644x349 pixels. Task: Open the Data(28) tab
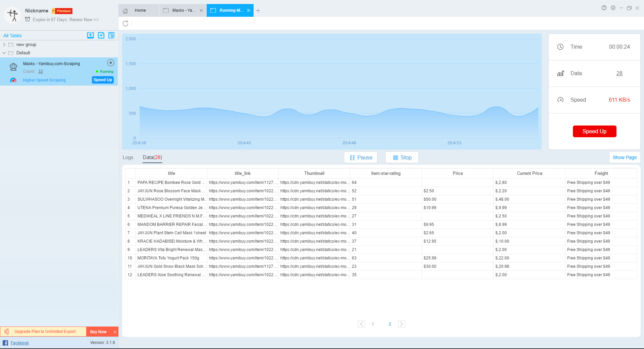coord(152,157)
